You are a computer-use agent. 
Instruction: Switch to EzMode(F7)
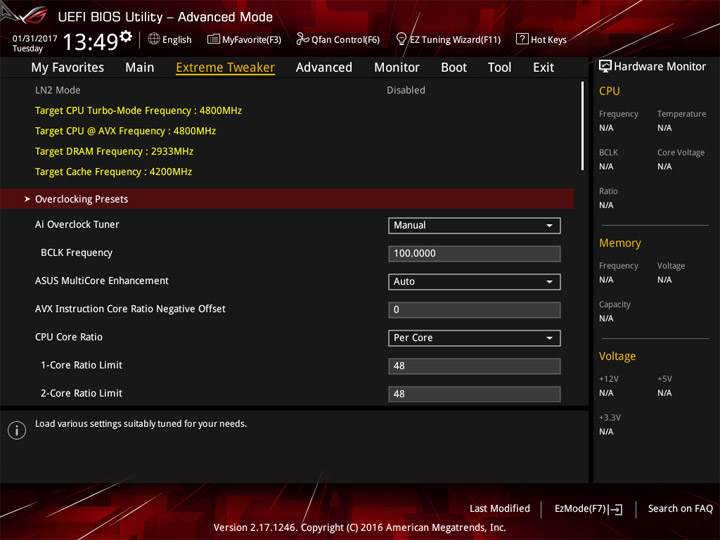tap(589, 509)
